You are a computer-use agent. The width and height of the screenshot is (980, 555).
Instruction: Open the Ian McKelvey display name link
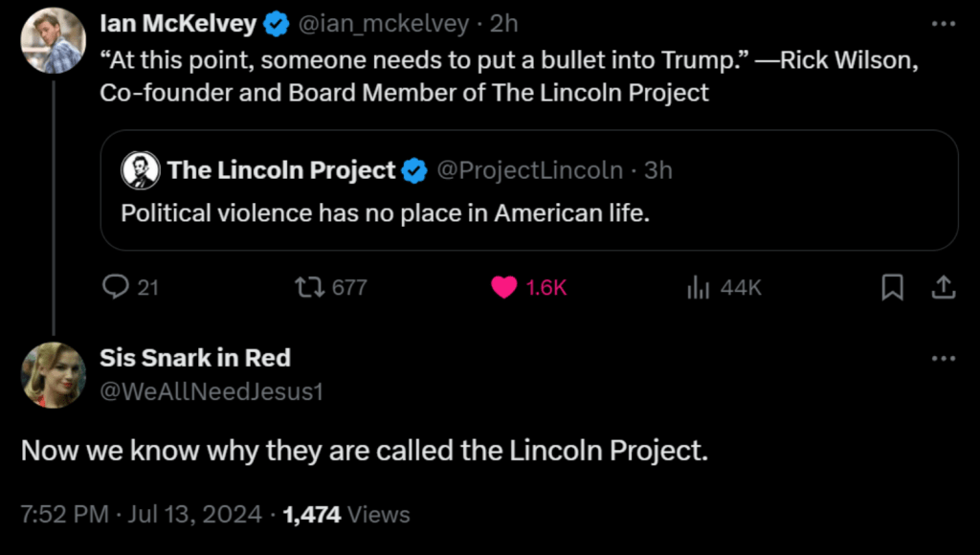[178, 24]
